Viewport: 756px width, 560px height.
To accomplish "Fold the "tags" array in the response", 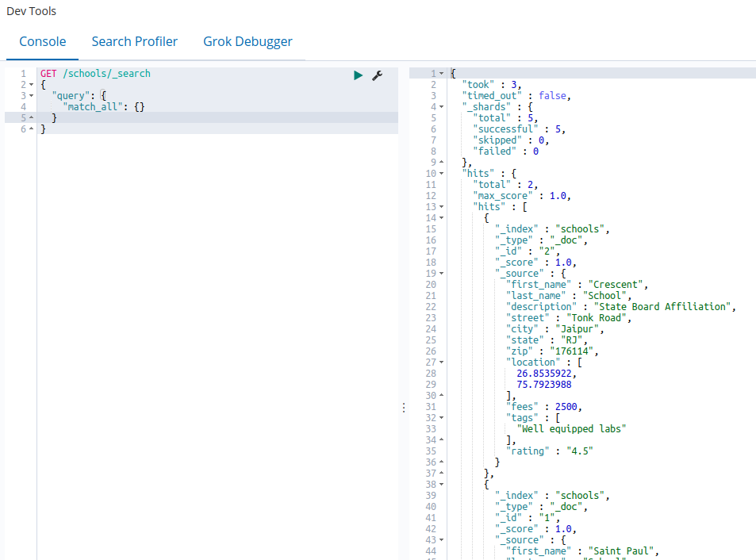I will (441, 418).
